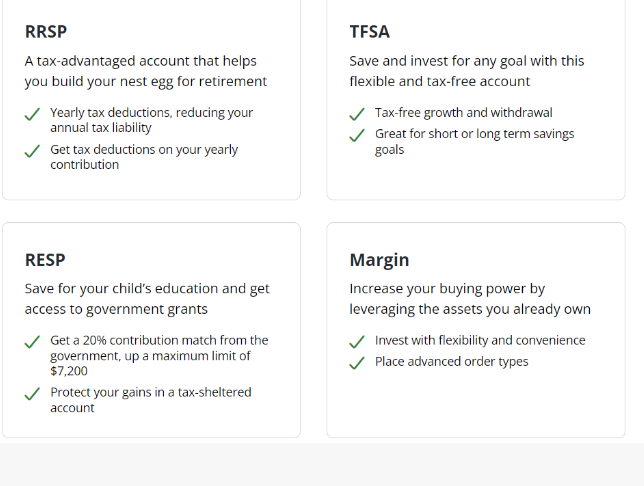Choose the RESP account heading
The width and height of the screenshot is (644, 486).
click(x=45, y=260)
